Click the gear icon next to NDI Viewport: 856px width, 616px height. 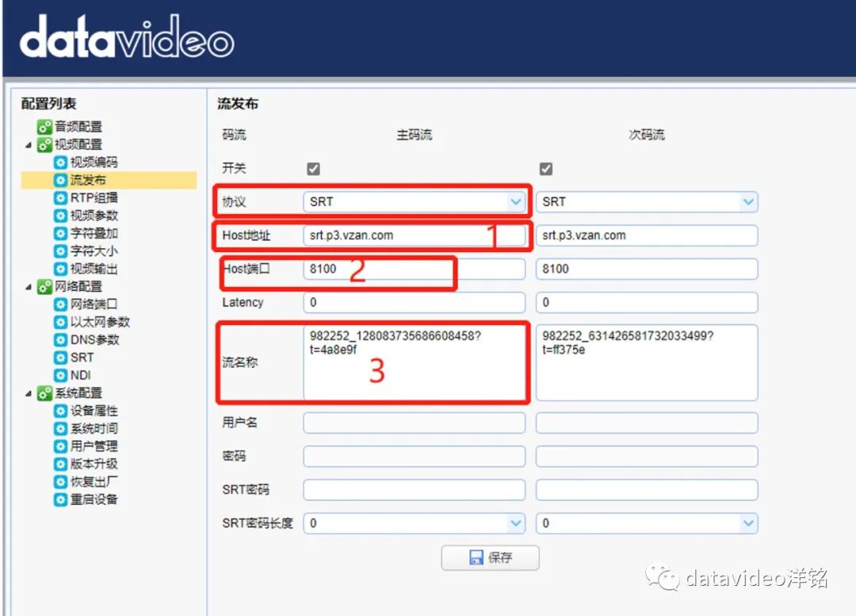[60, 375]
